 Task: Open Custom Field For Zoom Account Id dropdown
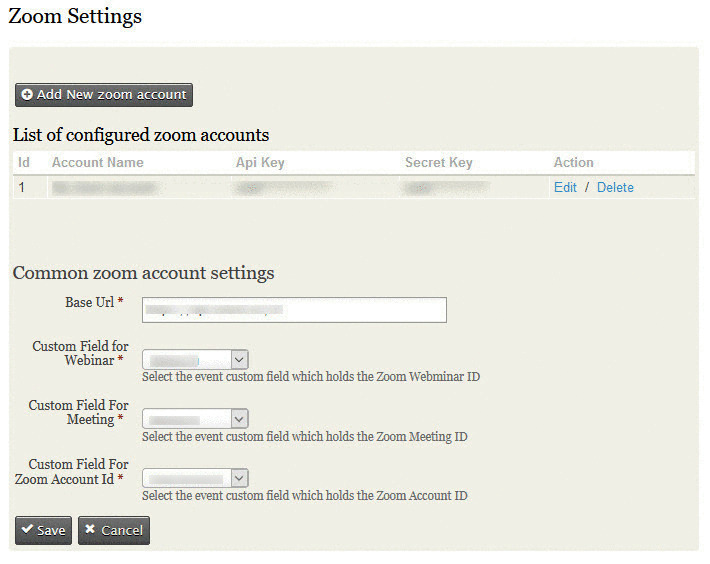(195, 478)
